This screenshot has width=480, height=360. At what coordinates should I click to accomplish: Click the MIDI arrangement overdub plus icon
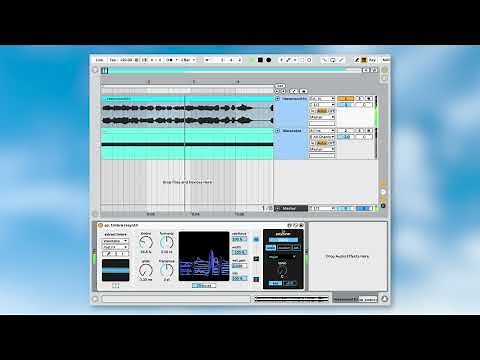pos(281,60)
